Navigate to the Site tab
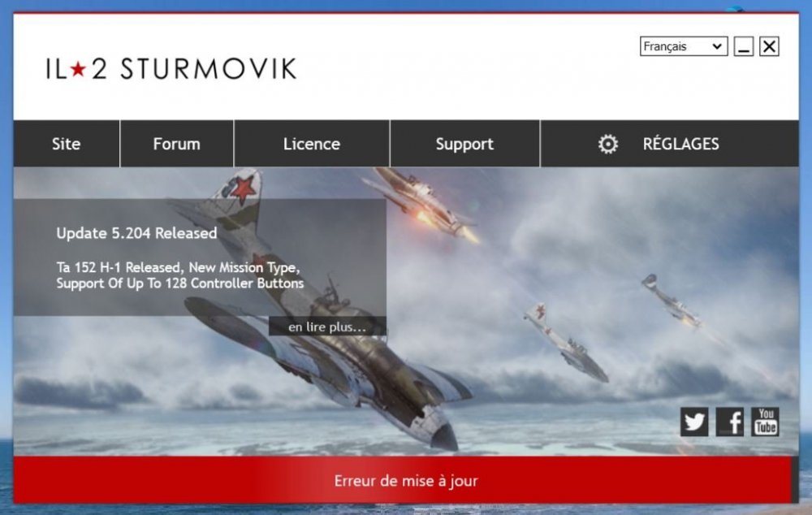 66,143
